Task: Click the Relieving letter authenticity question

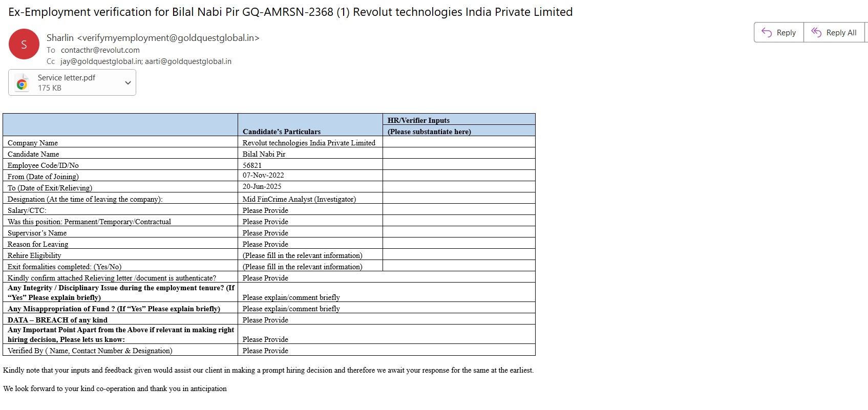Action: point(112,278)
